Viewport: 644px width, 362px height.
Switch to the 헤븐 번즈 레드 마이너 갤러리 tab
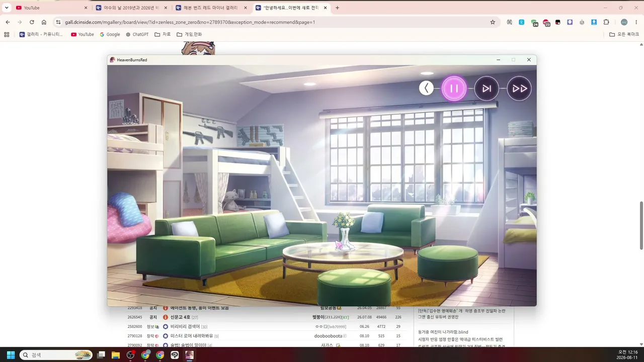tap(211, 8)
